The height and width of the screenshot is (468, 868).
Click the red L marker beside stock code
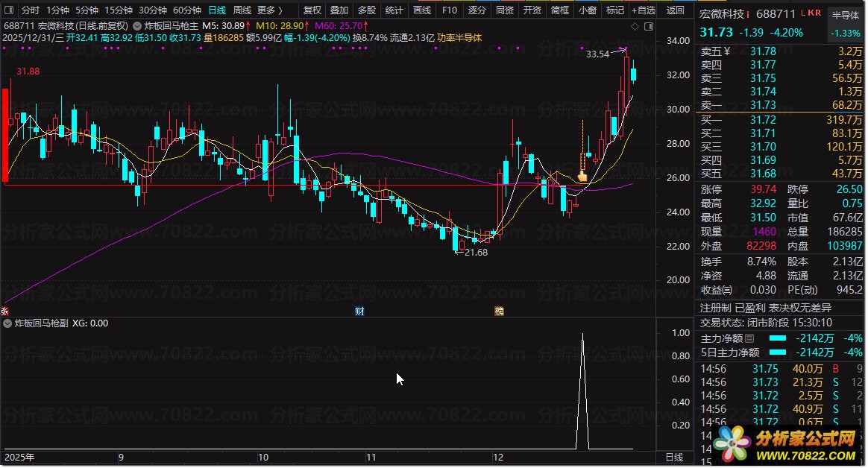pyautogui.click(x=803, y=12)
